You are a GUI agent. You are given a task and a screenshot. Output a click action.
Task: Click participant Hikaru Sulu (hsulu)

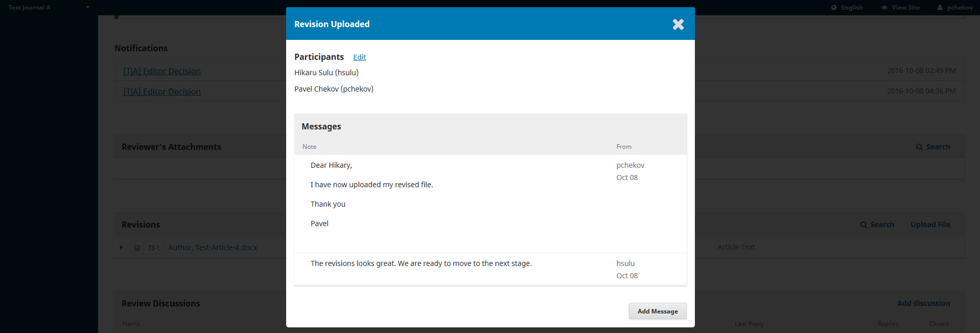pos(326,73)
